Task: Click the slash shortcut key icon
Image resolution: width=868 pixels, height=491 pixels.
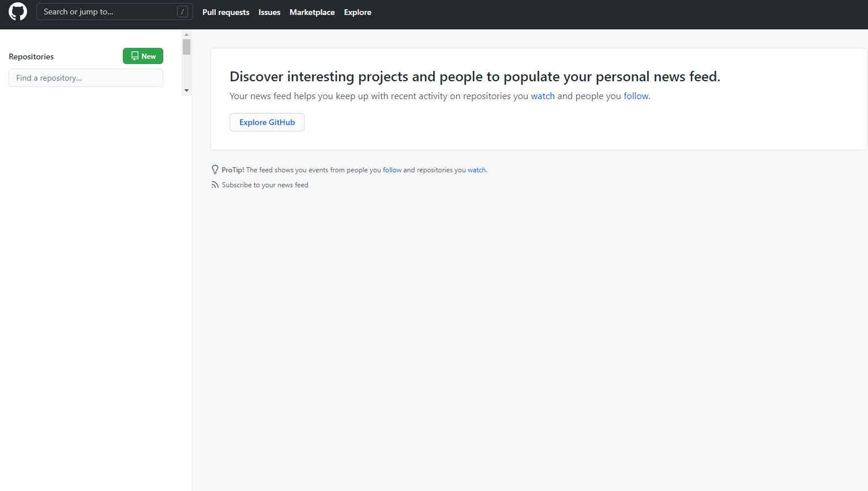Action: (x=182, y=12)
